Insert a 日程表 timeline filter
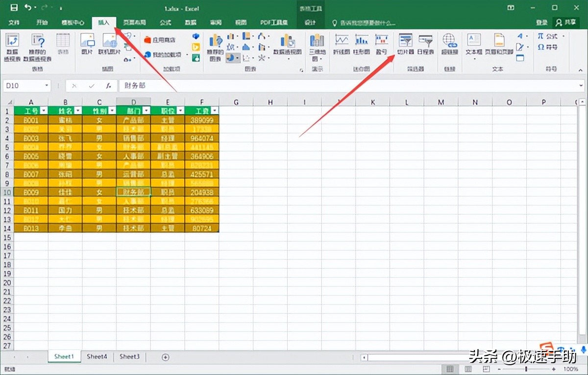This screenshot has width=588, height=375. pyautogui.click(x=425, y=44)
